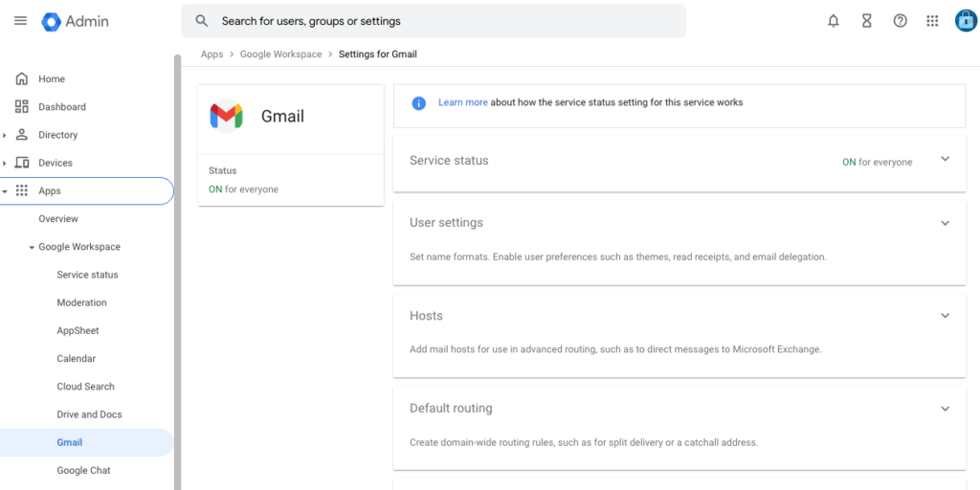
Task: Click the blue info icon
Action: click(419, 102)
